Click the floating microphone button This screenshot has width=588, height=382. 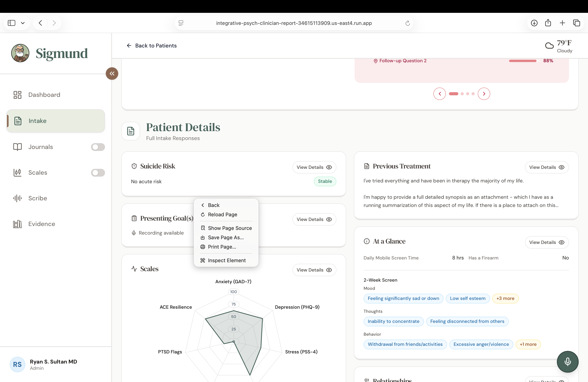pos(568,362)
